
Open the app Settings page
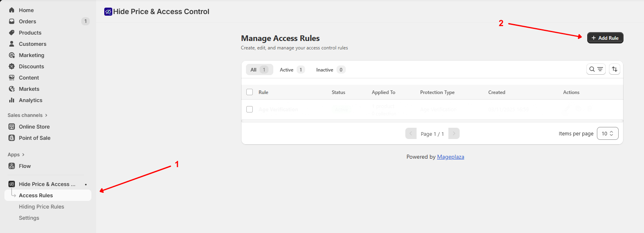pyautogui.click(x=29, y=218)
